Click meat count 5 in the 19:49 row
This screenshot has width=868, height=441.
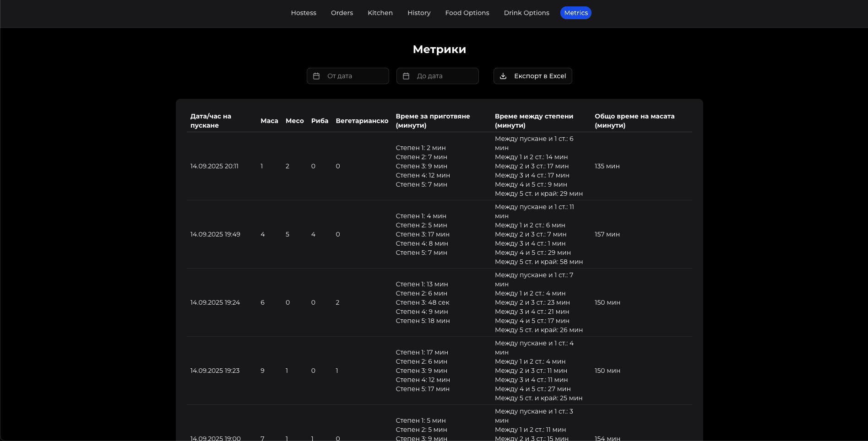point(288,234)
